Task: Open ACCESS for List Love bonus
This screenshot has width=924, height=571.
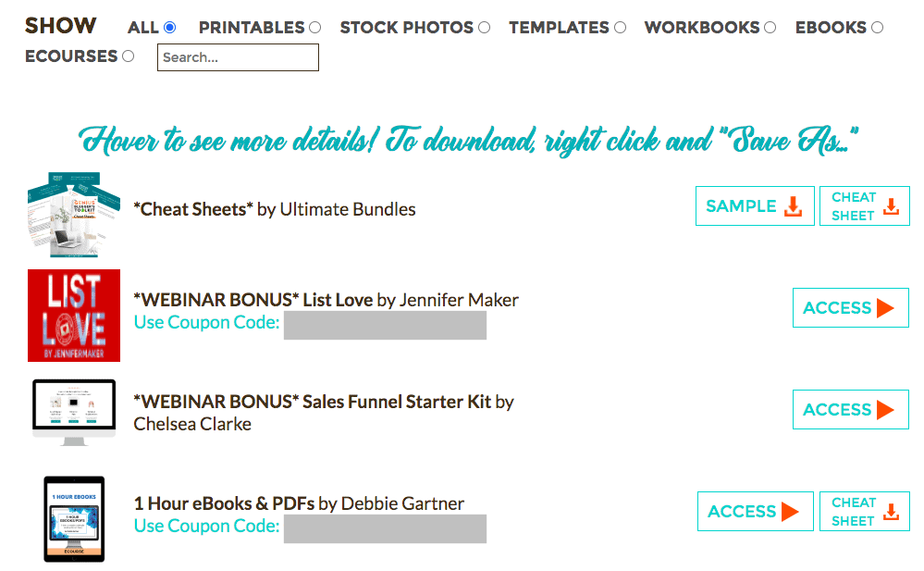Action: (x=850, y=307)
